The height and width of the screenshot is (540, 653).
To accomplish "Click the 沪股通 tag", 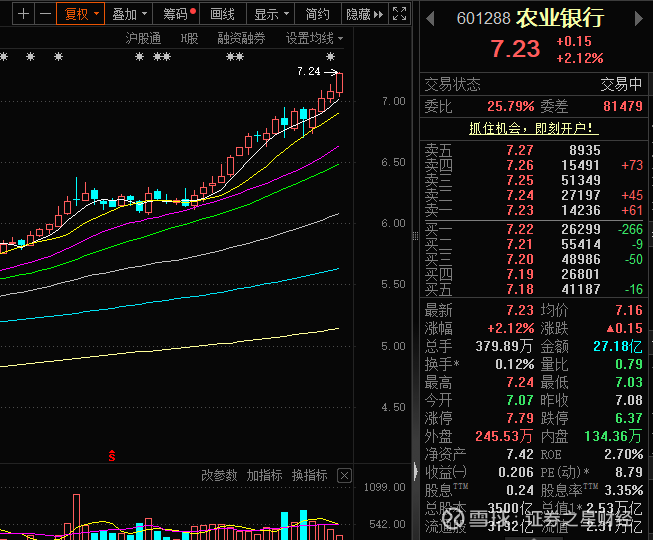I will click(x=143, y=38).
